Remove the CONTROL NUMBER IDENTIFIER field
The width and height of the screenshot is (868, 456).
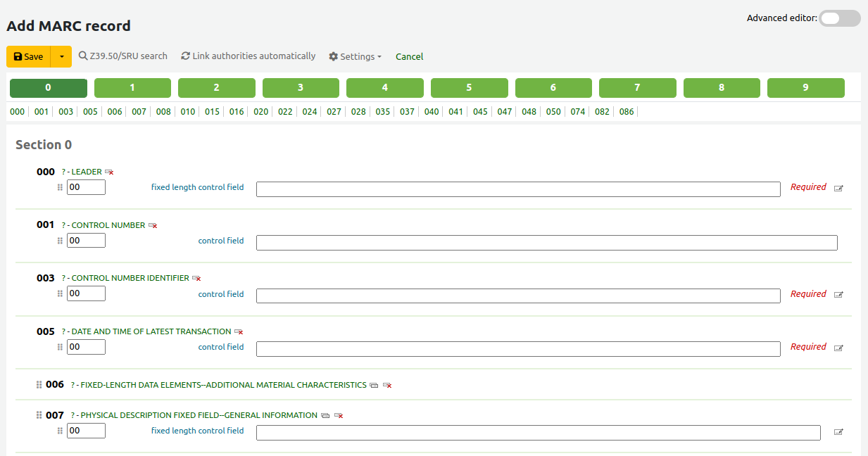tap(196, 278)
